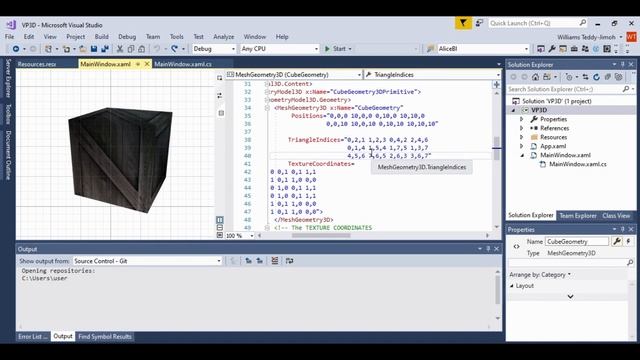Click the Solution Explorer search magnifier icon
This screenshot has height=360, width=640.
click(x=626, y=89)
